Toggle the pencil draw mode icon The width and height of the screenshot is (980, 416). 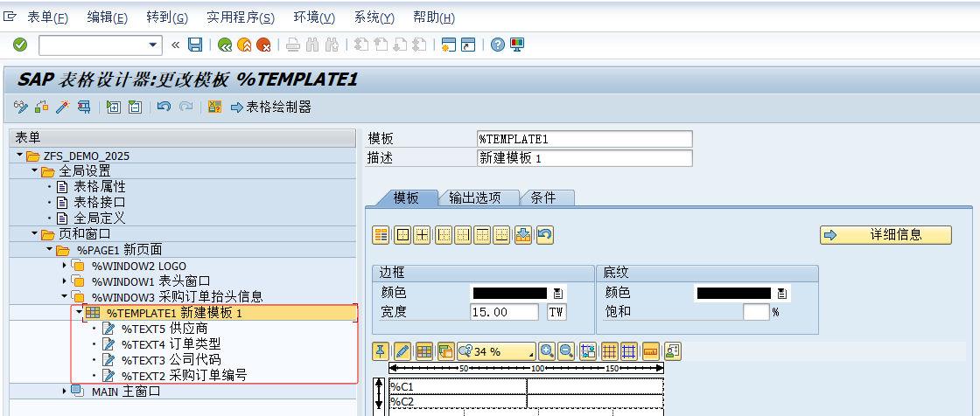tap(402, 351)
